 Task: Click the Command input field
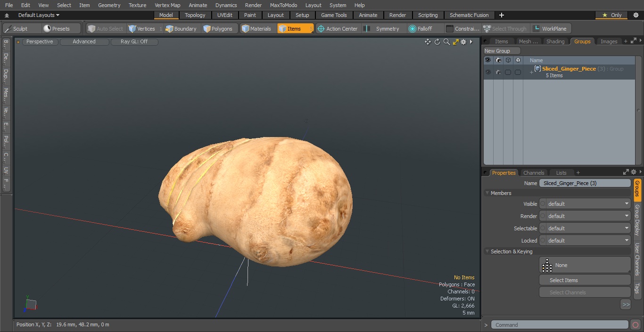click(x=560, y=325)
